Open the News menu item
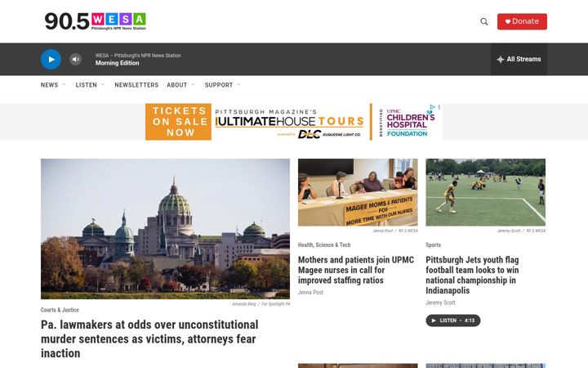 click(x=50, y=85)
